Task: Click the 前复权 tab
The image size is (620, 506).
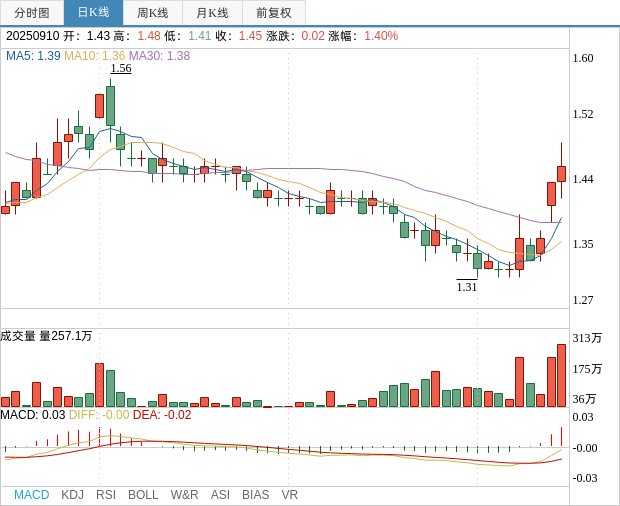Action: coord(274,13)
